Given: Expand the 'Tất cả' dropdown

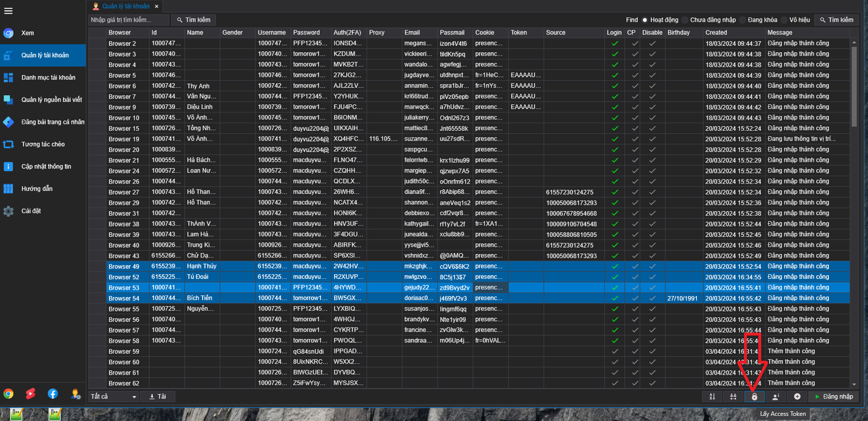Looking at the screenshot, I should pos(114,396).
